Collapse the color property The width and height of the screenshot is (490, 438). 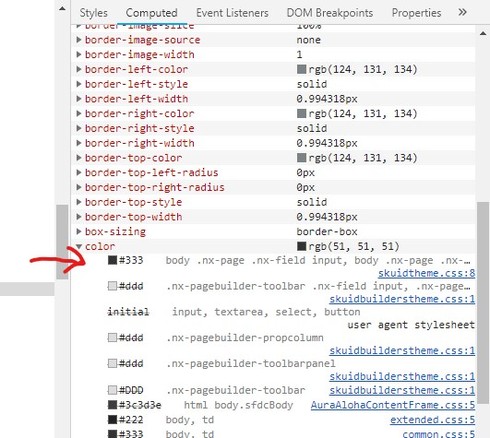pyautogui.click(x=79, y=246)
